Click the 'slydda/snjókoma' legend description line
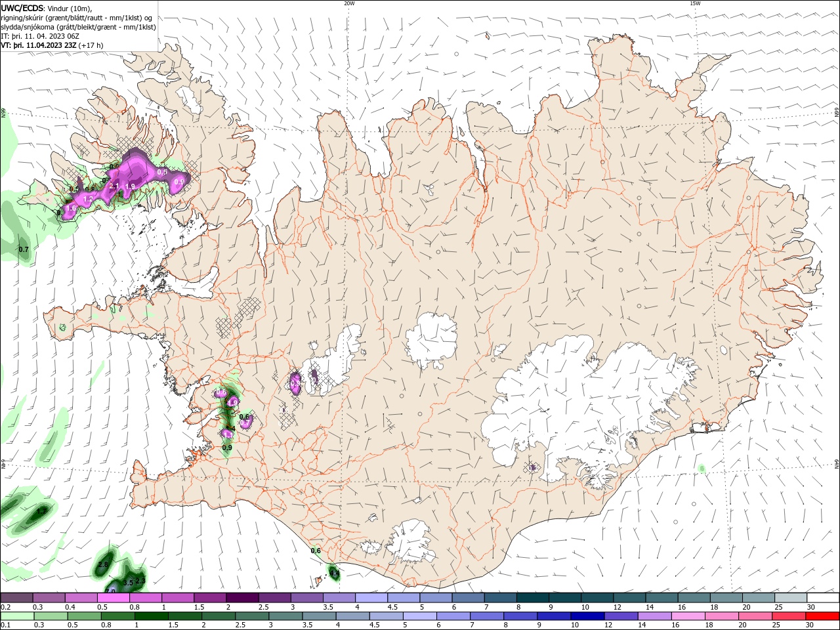840x630 pixels. pos(78,27)
